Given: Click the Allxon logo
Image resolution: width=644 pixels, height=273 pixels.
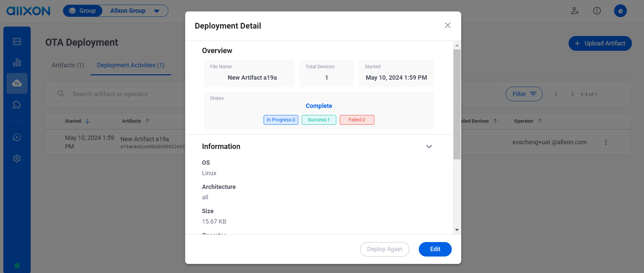Looking at the screenshot, I should point(28,11).
